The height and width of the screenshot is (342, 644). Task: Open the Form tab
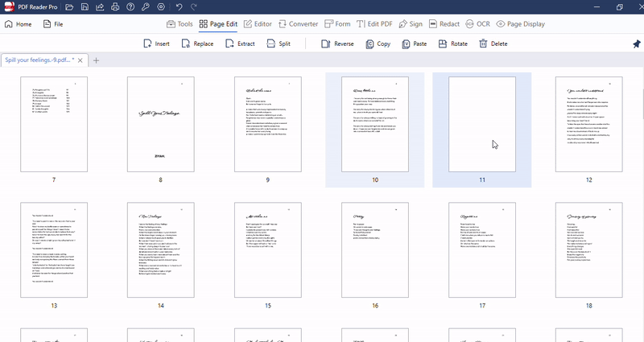[337, 24]
